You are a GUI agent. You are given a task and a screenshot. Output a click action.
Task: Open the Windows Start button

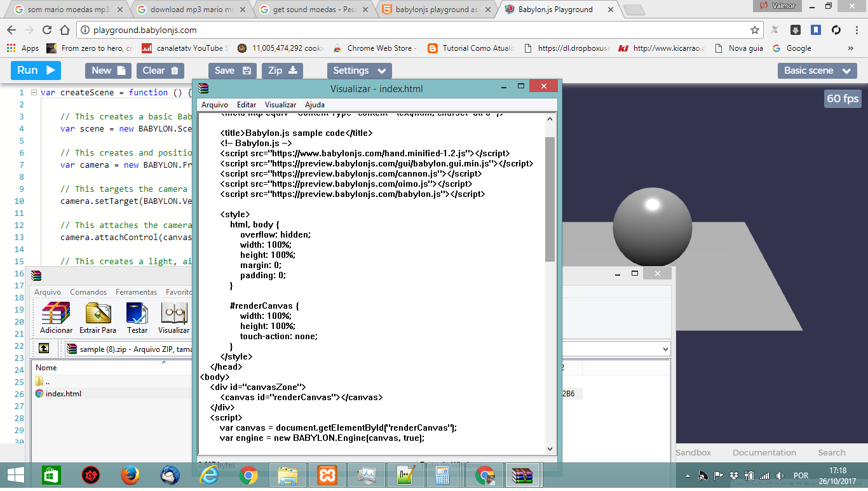(15, 475)
